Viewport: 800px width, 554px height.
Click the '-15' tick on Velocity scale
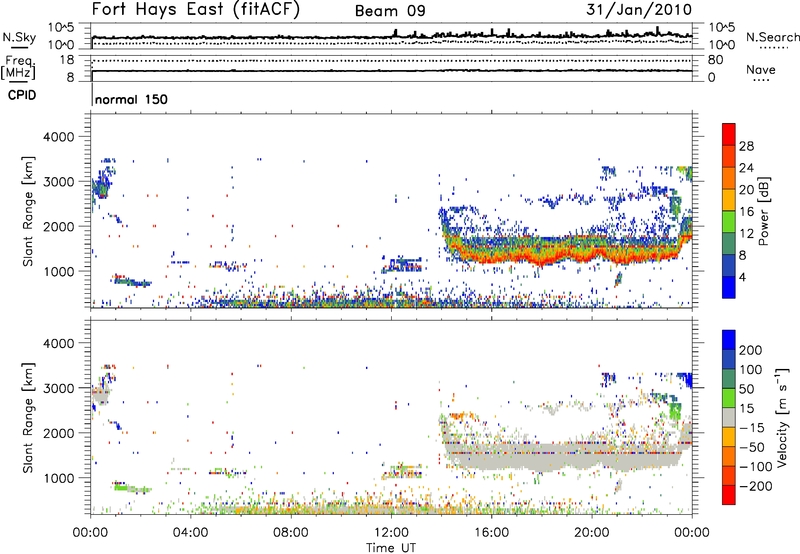click(750, 427)
